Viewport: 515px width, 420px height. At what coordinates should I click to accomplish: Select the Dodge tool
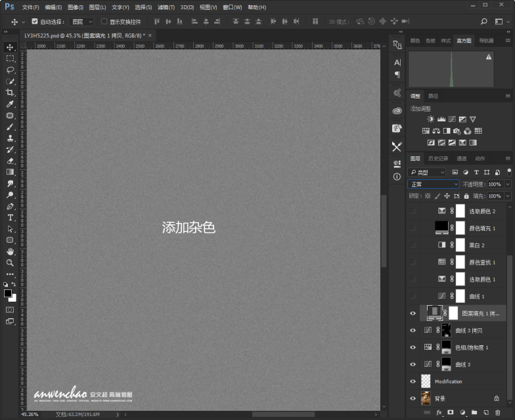10,195
